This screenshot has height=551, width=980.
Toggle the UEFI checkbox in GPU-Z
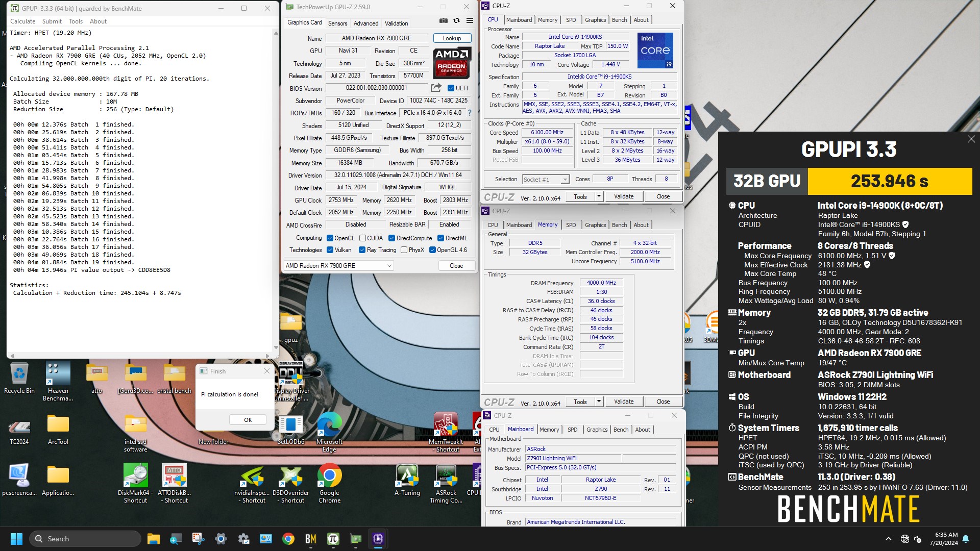click(x=451, y=88)
